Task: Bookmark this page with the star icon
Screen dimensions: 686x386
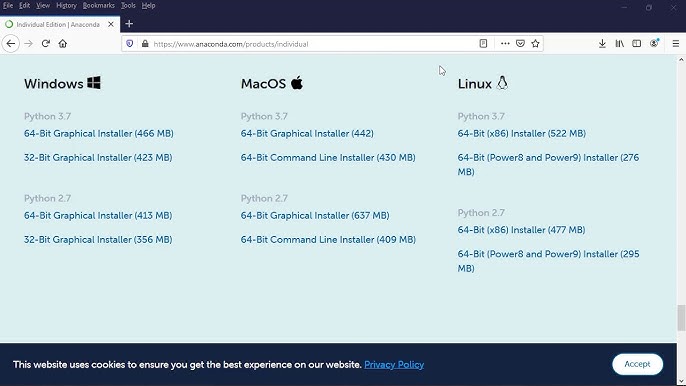Action: (x=535, y=44)
